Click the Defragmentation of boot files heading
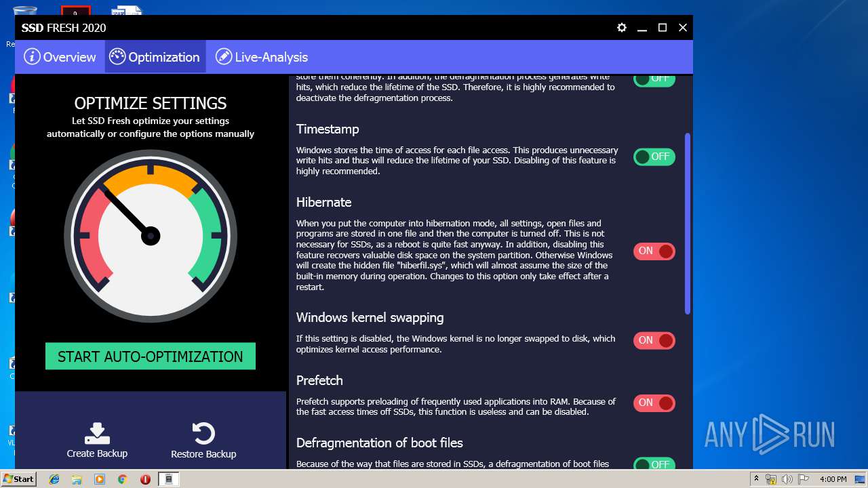 pyautogui.click(x=379, y=443)
